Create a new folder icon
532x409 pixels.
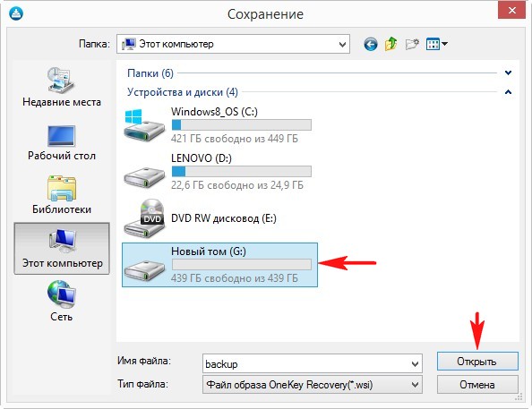click(x=412, y=44)
